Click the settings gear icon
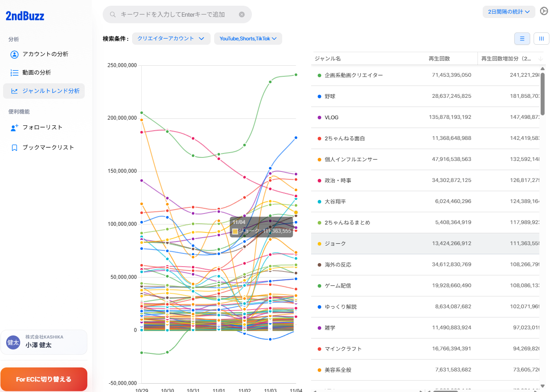The image size is (556, 392). point(544,11)
